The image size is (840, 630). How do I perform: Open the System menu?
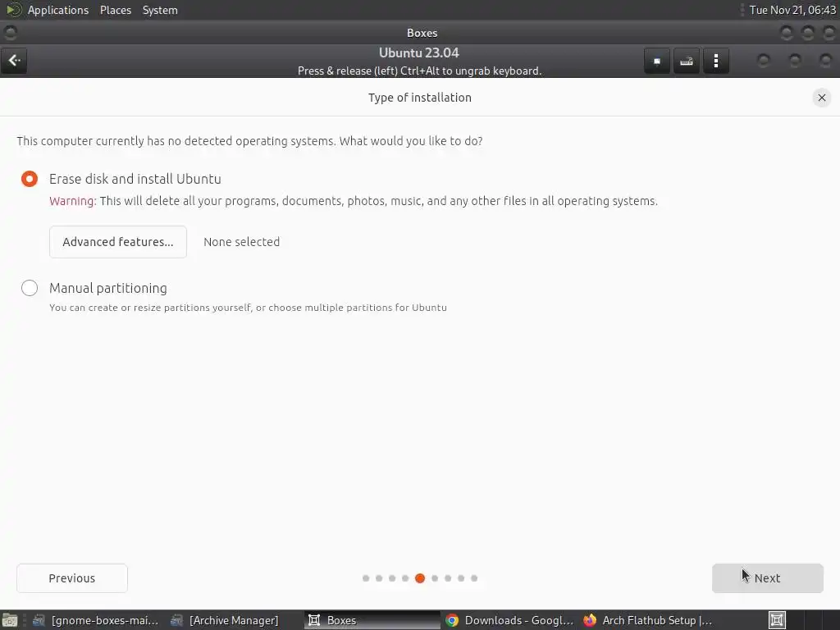160,10
